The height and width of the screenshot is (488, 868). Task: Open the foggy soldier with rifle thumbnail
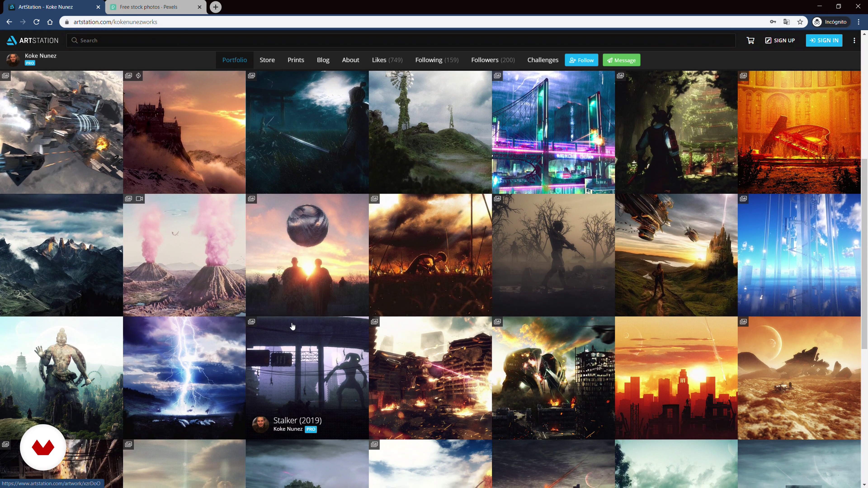tap(553, 255)
